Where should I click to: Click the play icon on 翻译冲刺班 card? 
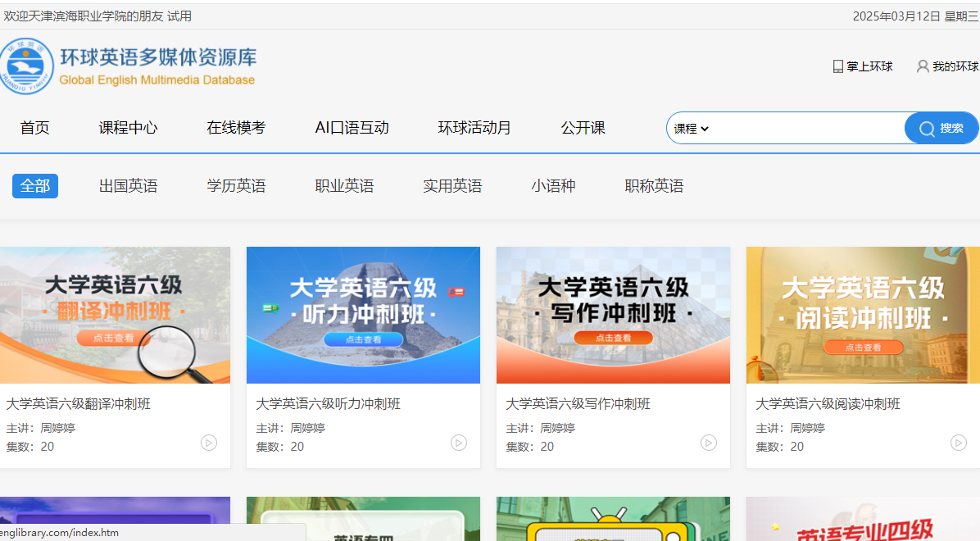209,443
